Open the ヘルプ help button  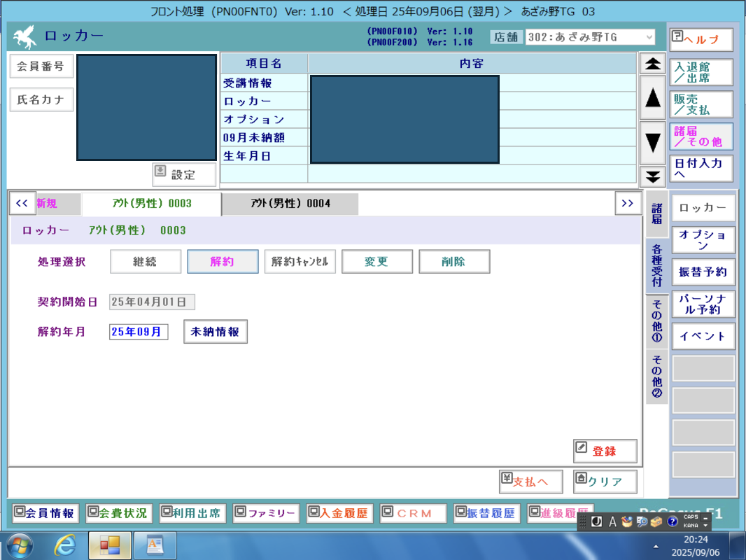[701, 40]
